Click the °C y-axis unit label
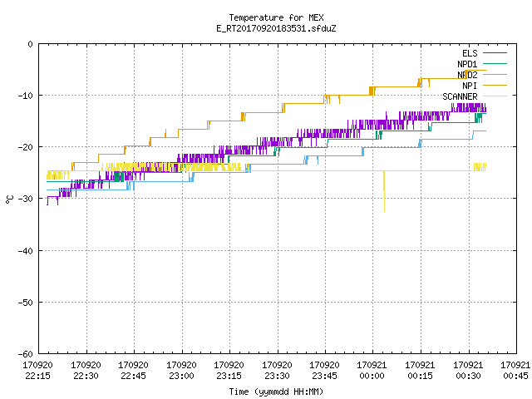The width and height of the screenshot is (532, 399). pos(10,199)
